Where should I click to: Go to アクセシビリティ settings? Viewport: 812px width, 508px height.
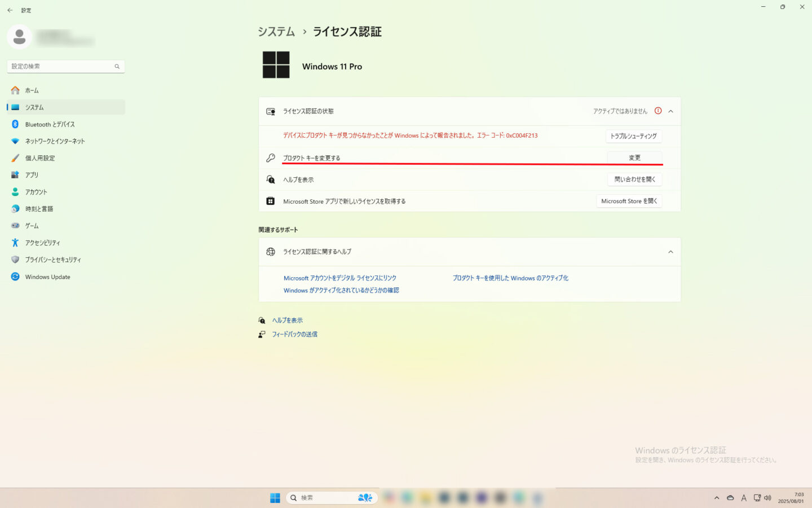66,243
